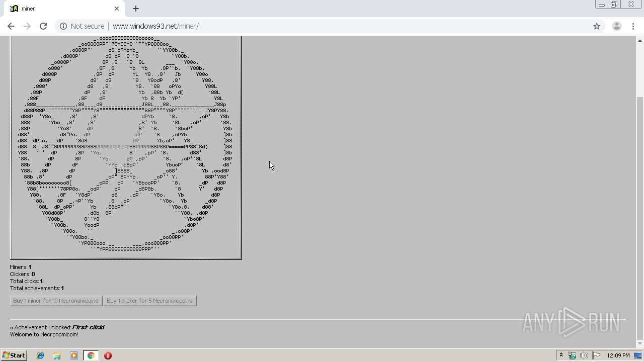Open Windows Media Player taskbar icon
Screen dimensions: 644x362
click(74, 355)
